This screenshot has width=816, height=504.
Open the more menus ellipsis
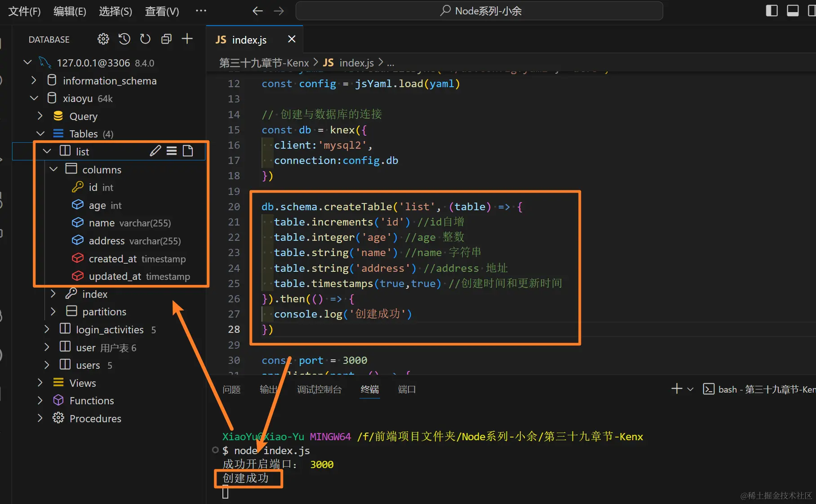tap(201, 10)
